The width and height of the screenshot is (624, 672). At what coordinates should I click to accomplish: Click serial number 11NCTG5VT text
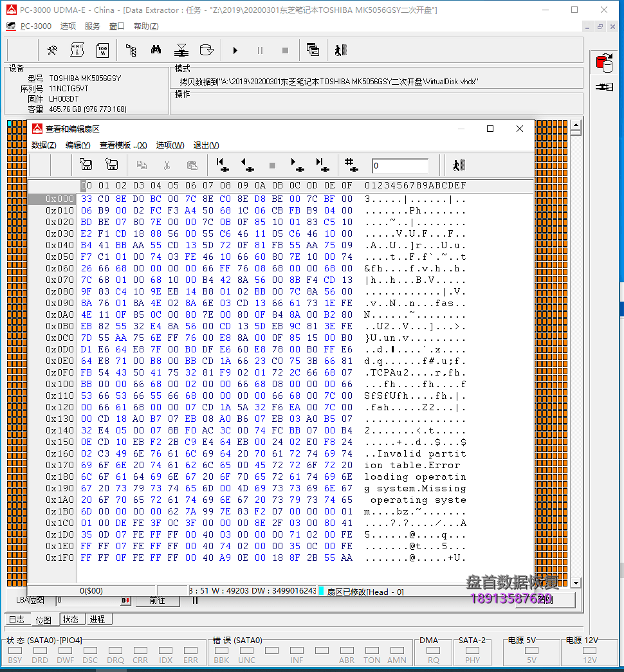[69, 89]
